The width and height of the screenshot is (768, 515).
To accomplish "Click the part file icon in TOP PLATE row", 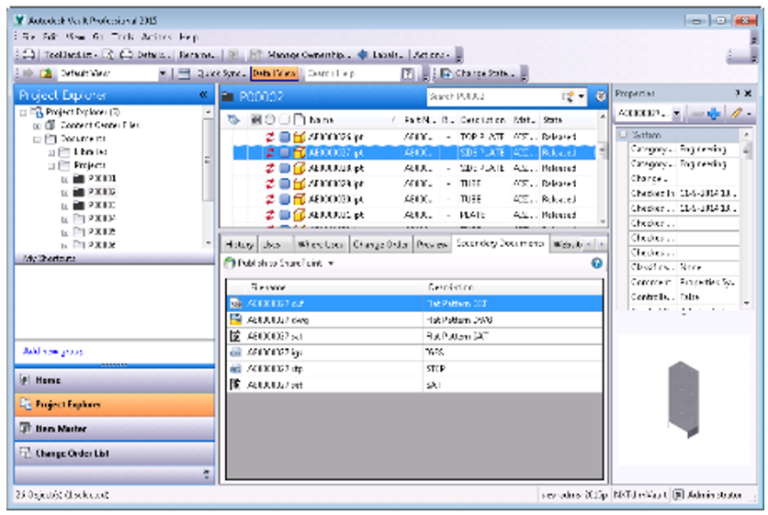I will 299,137.
